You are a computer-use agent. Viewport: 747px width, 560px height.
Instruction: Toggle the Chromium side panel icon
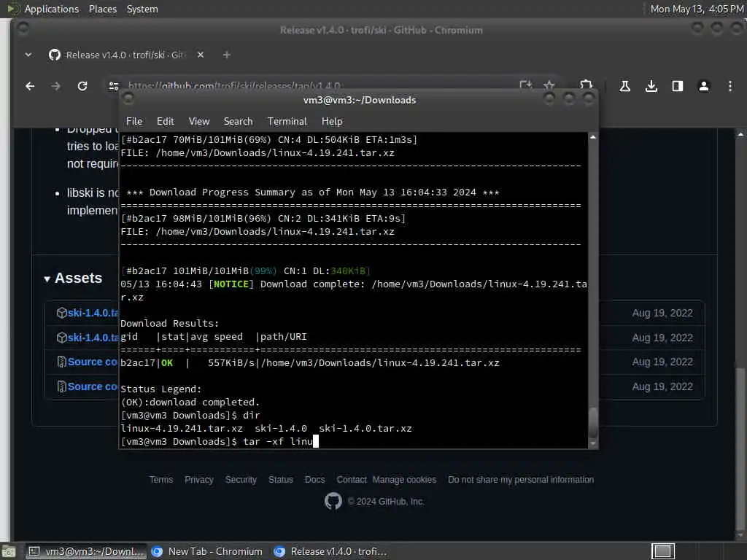point(678,86)
